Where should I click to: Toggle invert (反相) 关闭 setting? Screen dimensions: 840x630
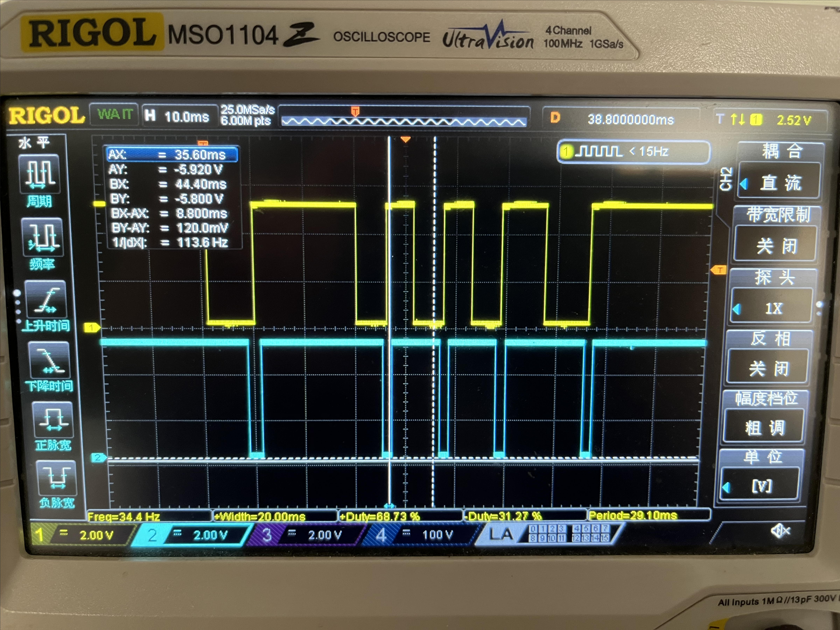(769, 368)
